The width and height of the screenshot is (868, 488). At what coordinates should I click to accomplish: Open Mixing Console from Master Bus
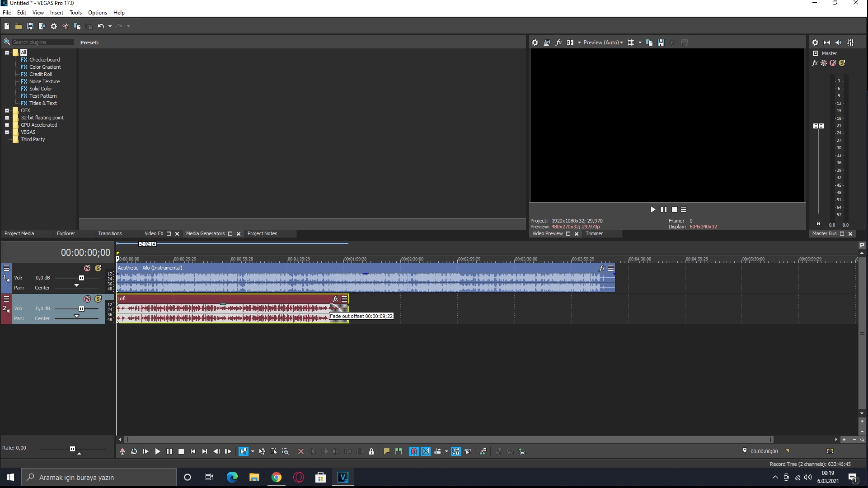850,43
